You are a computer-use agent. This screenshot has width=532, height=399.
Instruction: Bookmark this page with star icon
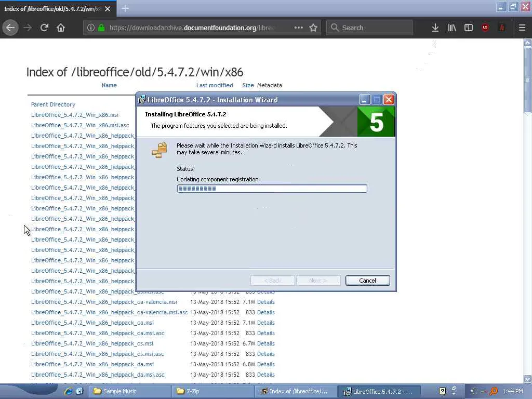pos(313,28)
